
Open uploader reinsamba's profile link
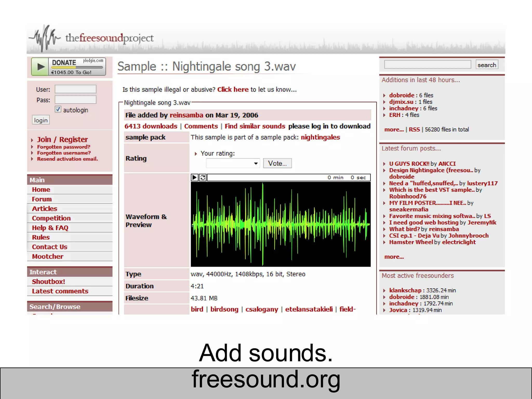pyautogui.click(x=186, y=115)
